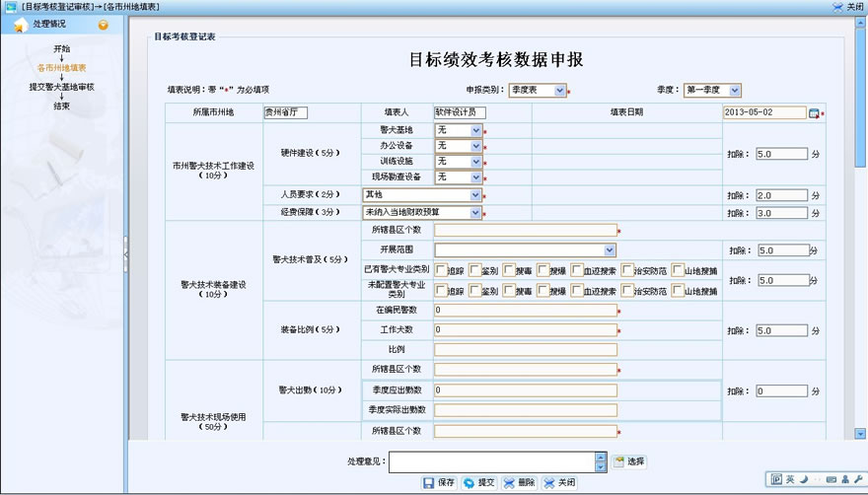Open the soft keyboard icon in the IME bar
The width and height of the screenshot is (868, 495).
[x=832, y=479]
